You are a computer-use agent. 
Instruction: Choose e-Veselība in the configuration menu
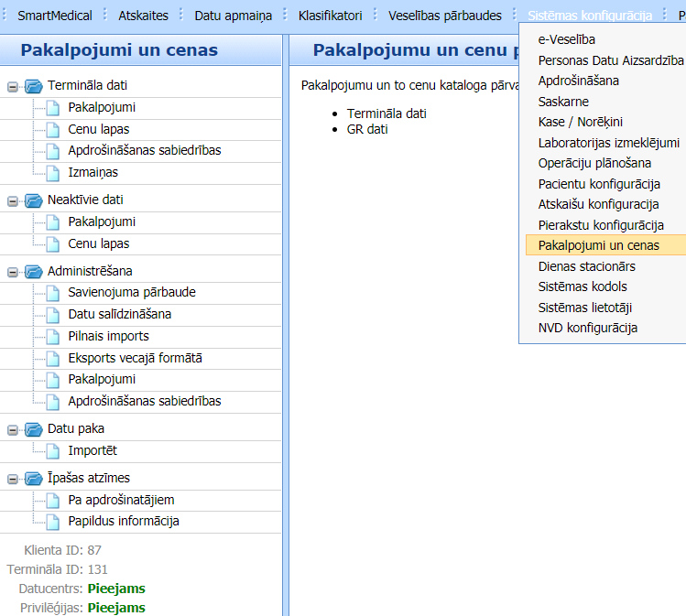tap(566, 39)
